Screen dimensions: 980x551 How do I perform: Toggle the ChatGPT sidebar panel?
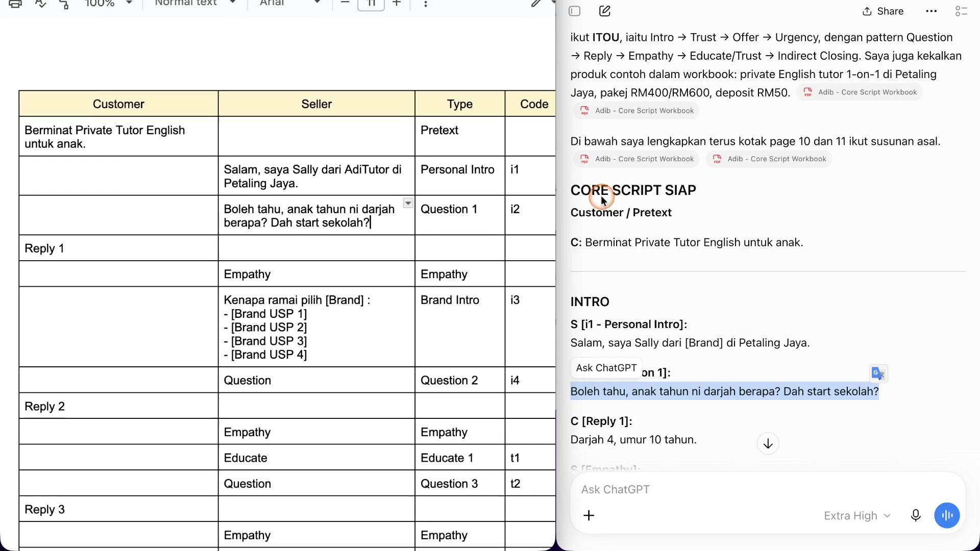click(x=575, y=11)
